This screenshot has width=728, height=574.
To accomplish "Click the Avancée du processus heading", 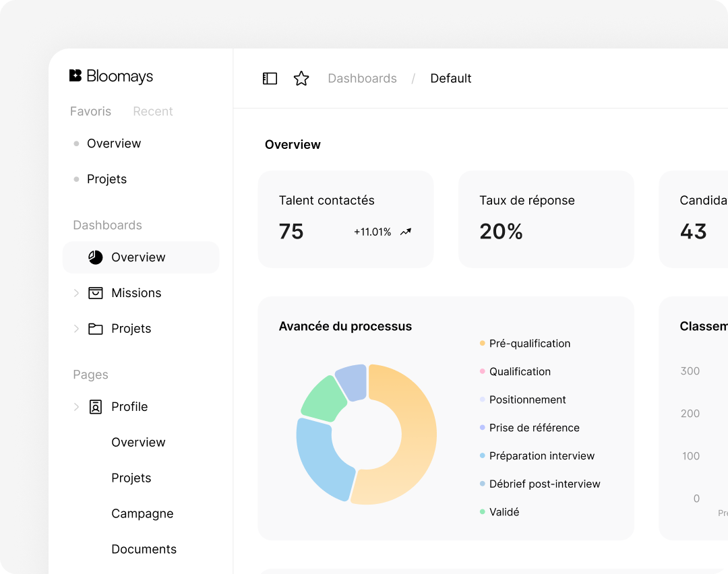I will point(345,326).
